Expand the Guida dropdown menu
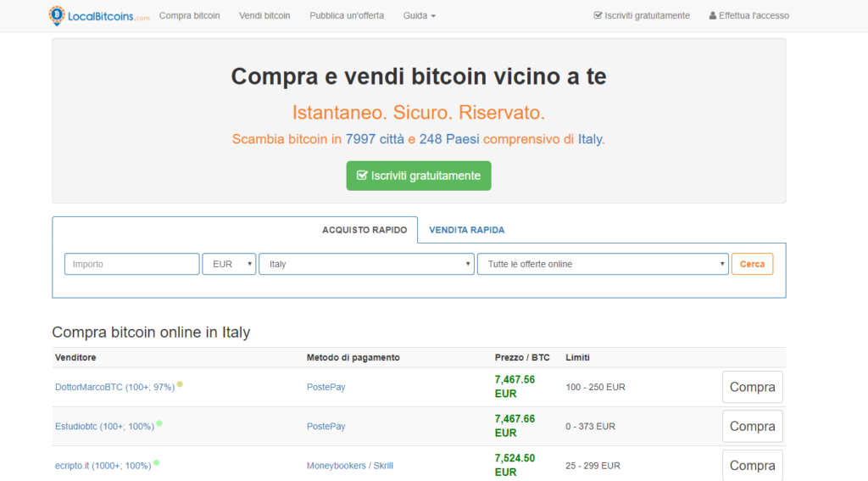Screen dimensions: 868x481 pyautogui.click(x=419, y=15)
